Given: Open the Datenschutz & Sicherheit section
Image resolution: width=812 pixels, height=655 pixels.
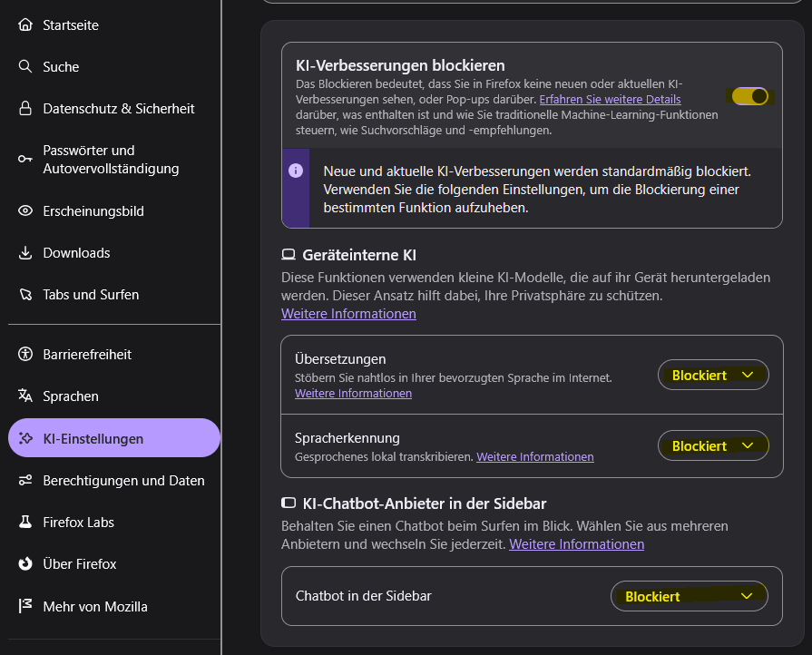Looking at the screenshot, I should pos(114,108).
